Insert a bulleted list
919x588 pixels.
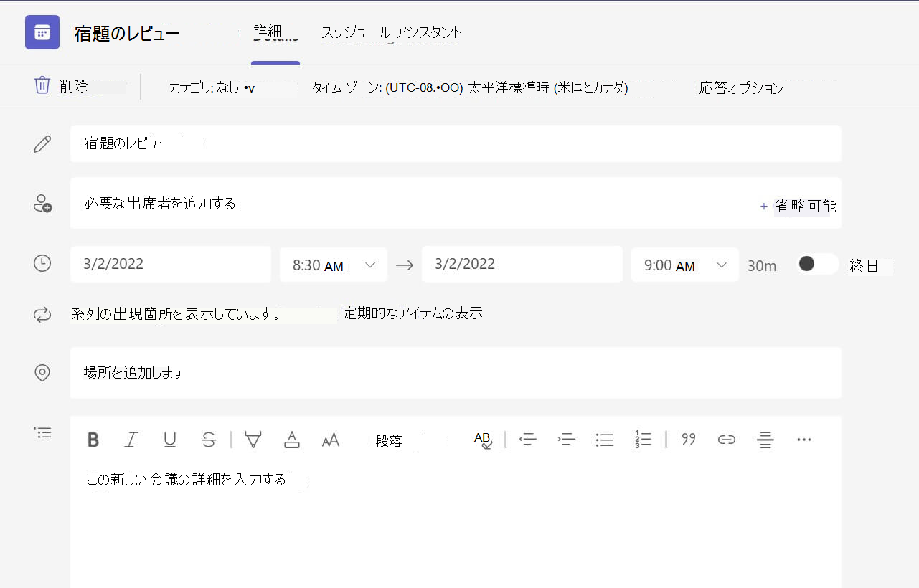(605, 440)
